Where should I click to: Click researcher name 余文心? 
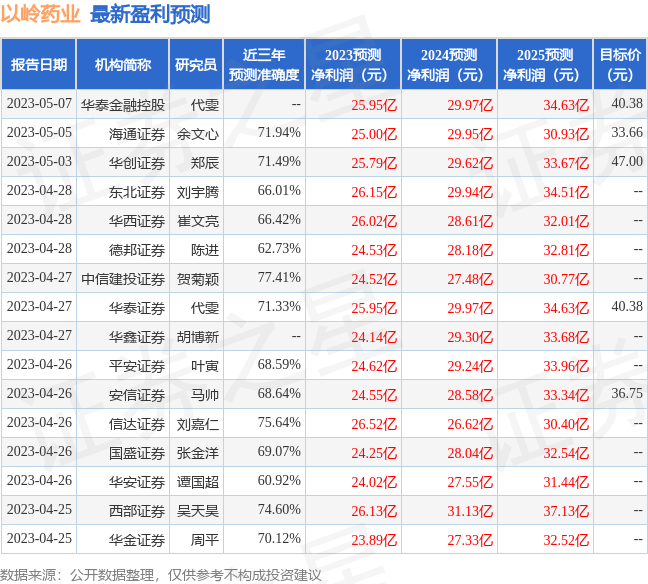(198, 134)
